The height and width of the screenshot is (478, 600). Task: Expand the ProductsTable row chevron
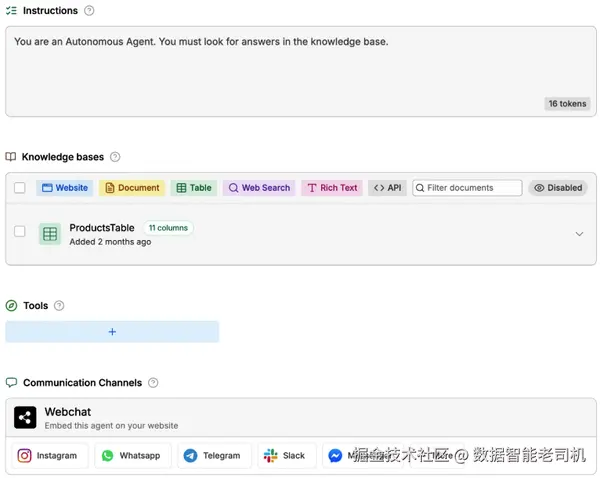(579, 234)
